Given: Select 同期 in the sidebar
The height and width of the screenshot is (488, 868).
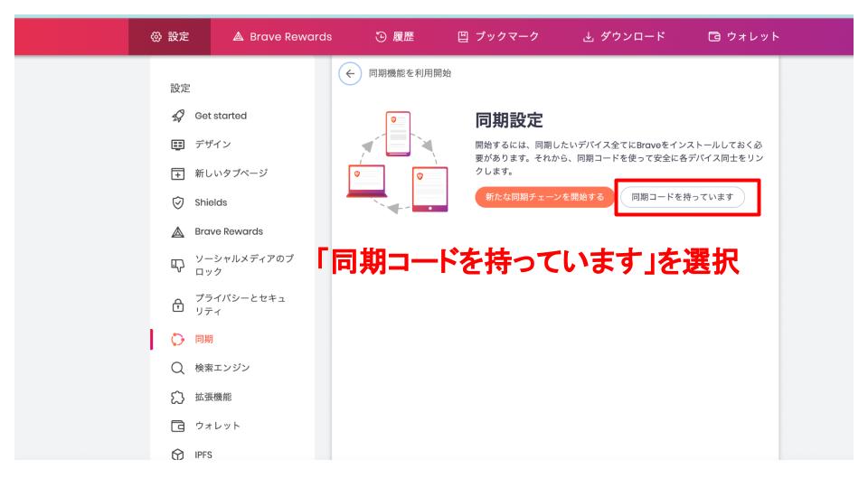Looking at the screenshot, I should click(x=203, y=339).
